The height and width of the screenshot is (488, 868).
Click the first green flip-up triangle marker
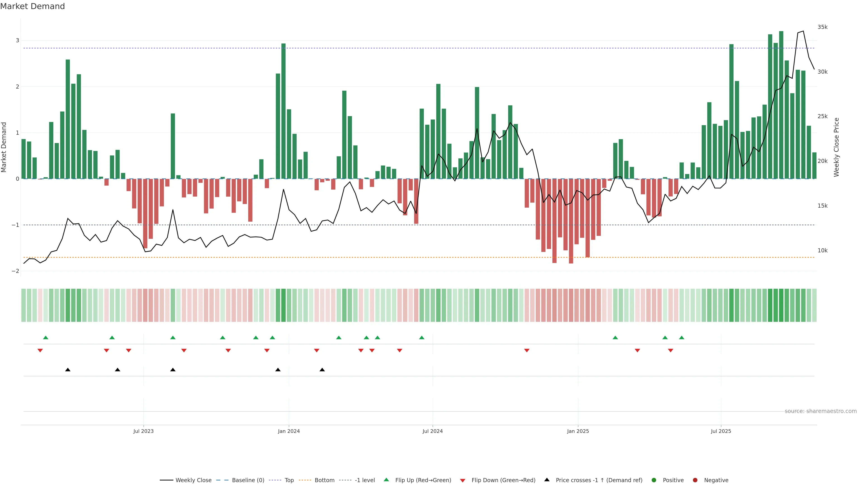[45, 338]
